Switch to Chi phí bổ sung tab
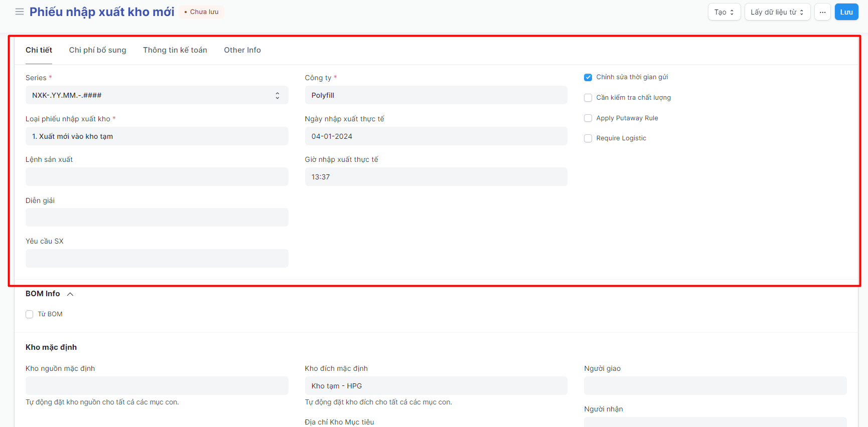This screenshot has height=427, width=868. (x=97, y=50)
